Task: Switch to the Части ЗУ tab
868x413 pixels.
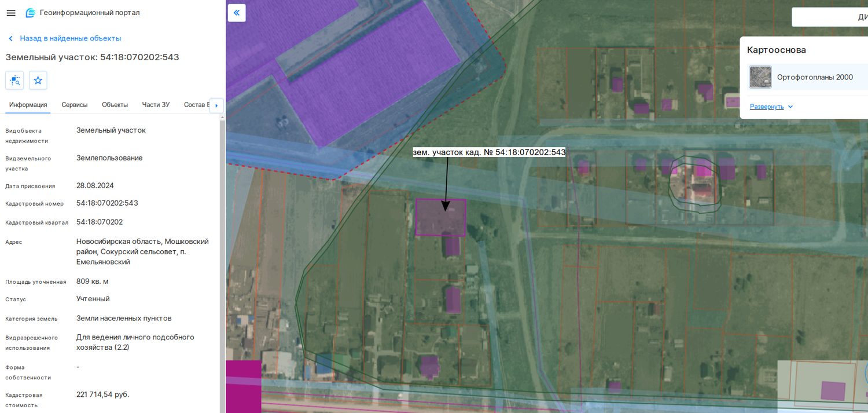Action: point(156,105)
